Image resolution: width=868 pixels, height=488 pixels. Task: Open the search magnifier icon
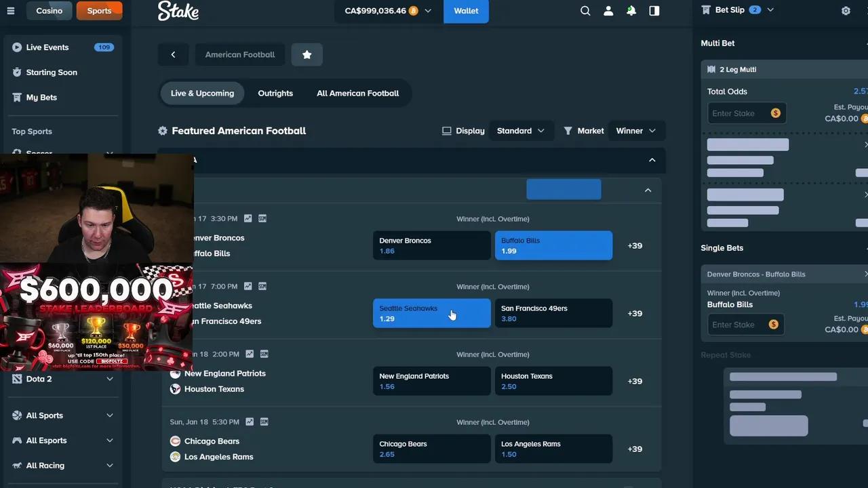click(585, 11)
